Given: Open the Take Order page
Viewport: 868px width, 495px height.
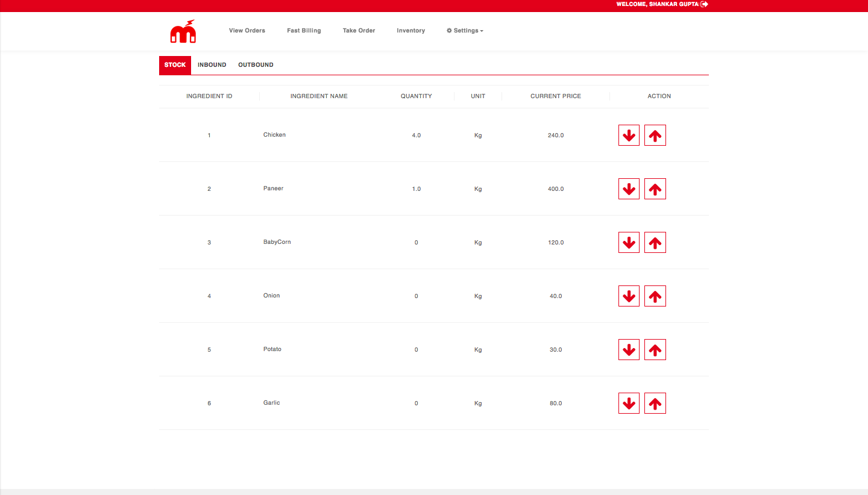Looking at the screenshot, I should (x=359, y=31).
